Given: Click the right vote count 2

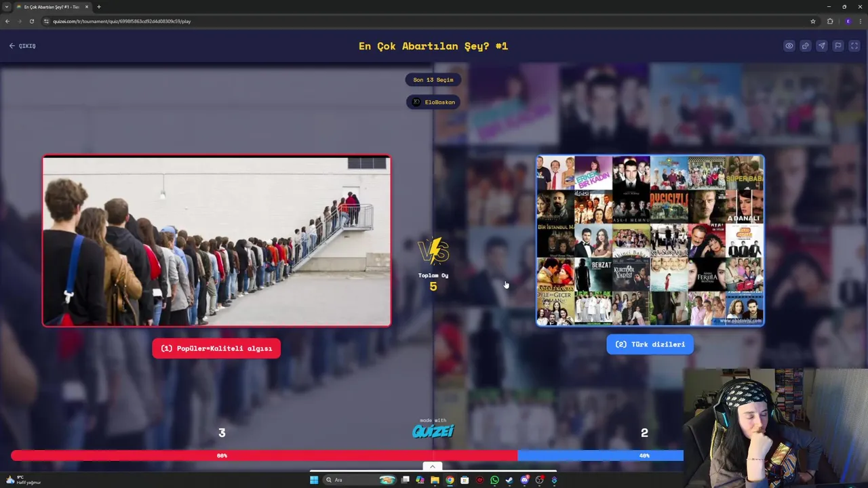Looking at the screenshot, I should click(x=644, y=432).
